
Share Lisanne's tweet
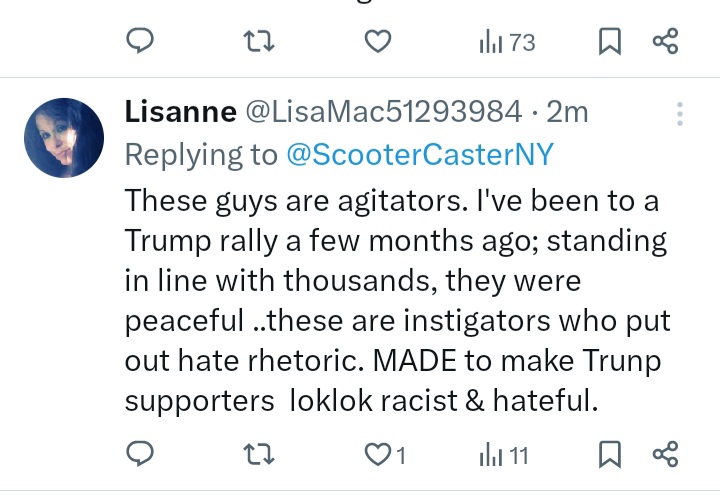click(x=665, y=455)
